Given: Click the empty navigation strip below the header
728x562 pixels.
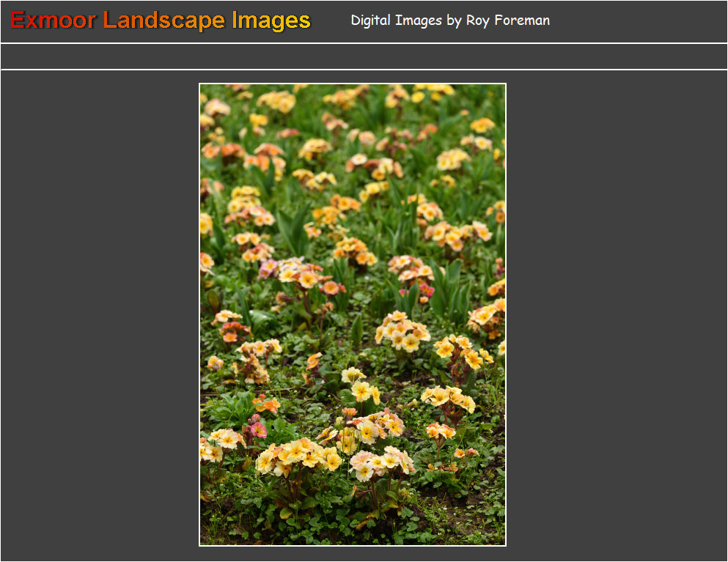Looking at the screenshot, I should (x=364, y=56).
